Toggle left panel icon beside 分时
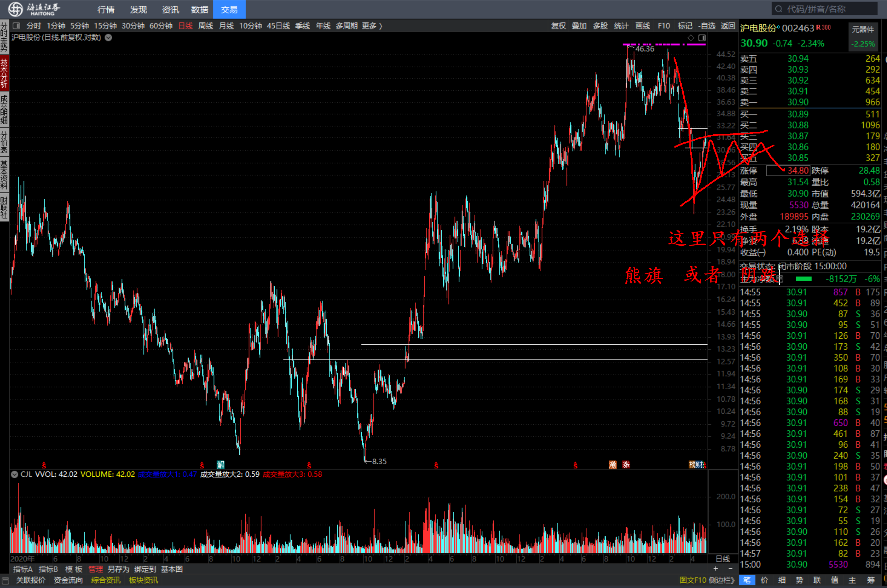This screenshot has height=588, width=887. [x=17, y=26]
